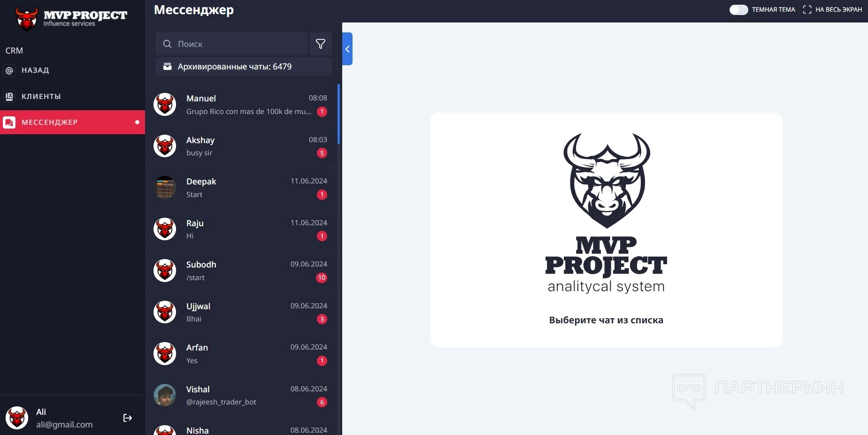Click the logout icon next to Ali

tap(127, 418)
